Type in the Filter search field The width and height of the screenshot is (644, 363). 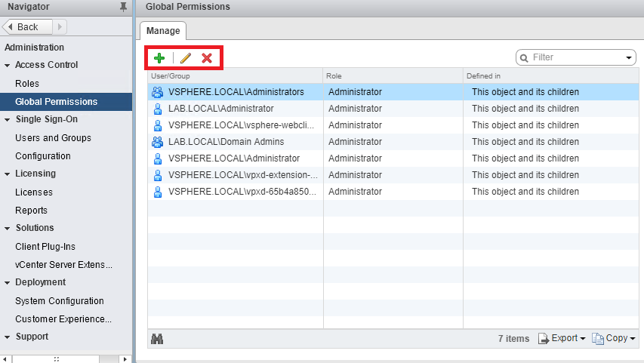575,57
